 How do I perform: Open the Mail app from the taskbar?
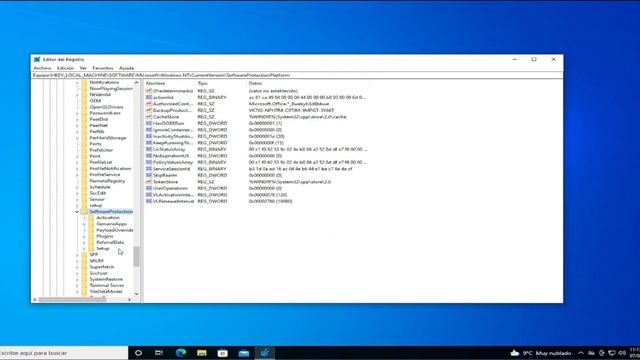[x=244, y=353]
